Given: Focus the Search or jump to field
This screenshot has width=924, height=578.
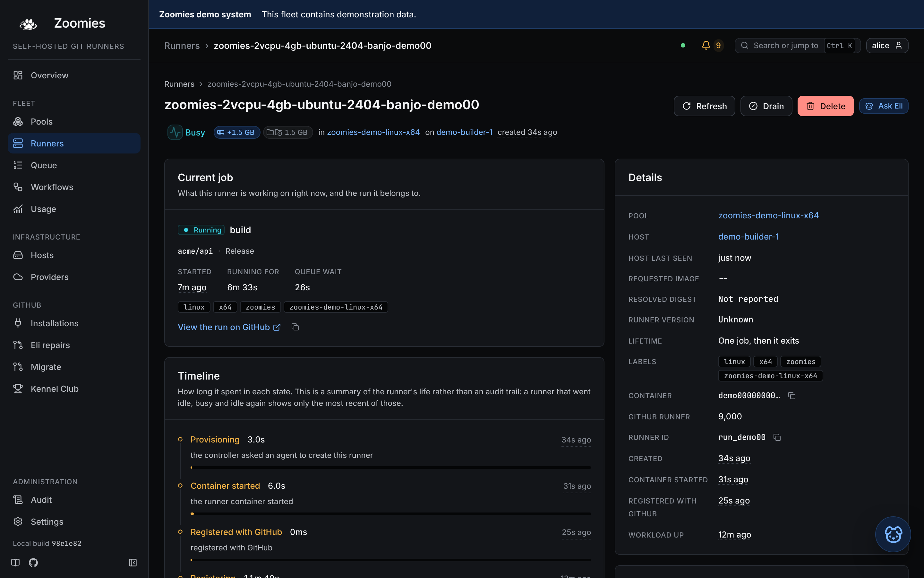Looking at the screenshot, I should (797, 46).
